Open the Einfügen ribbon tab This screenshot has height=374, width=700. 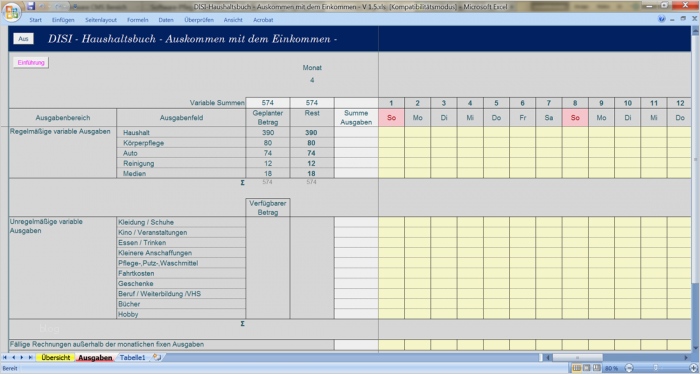click(63, 20)
